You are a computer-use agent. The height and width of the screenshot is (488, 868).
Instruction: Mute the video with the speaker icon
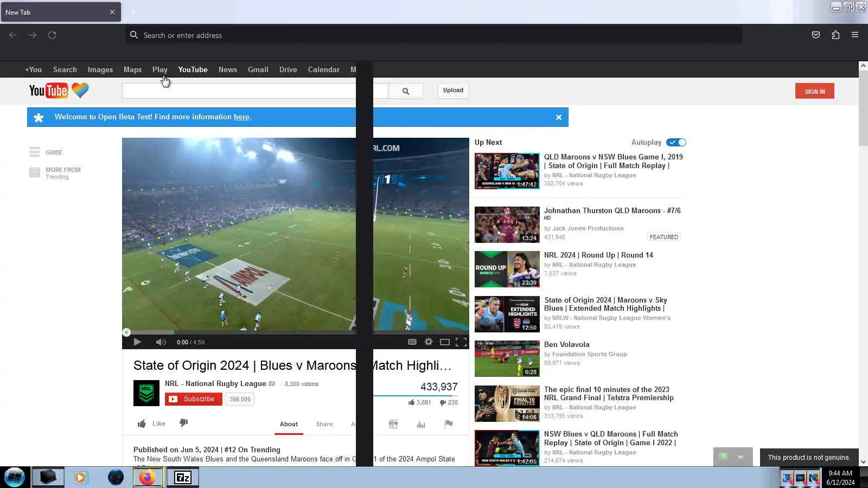pyautogui.click(x=161, y=342)
